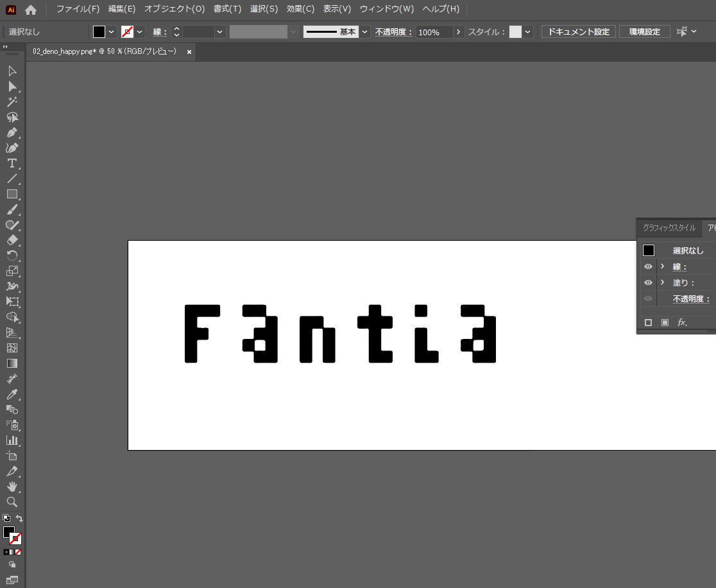Pick the Eyedropper tool
This screenshot has width=716, height=588.
click(x=12, y=394)
